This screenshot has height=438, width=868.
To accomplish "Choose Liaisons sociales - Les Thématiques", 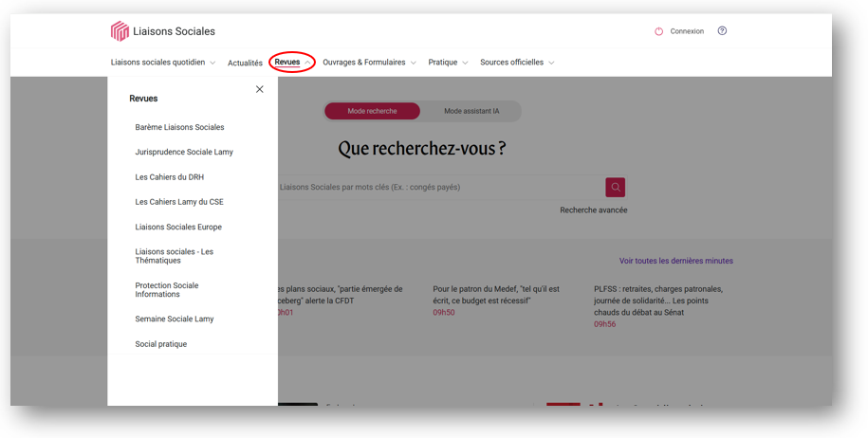I will pyautogui.click(x=174, y=256).
